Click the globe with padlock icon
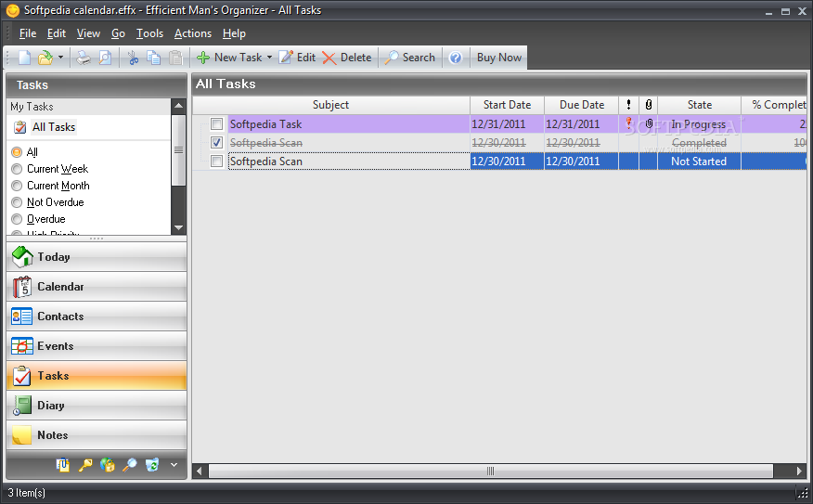 [x=108, y=465]
